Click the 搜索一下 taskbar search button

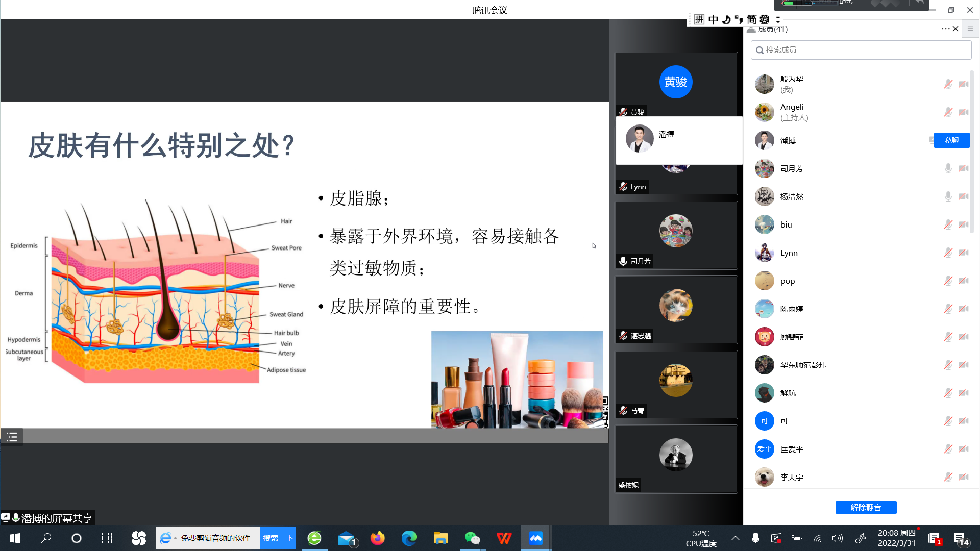point(278,538)
